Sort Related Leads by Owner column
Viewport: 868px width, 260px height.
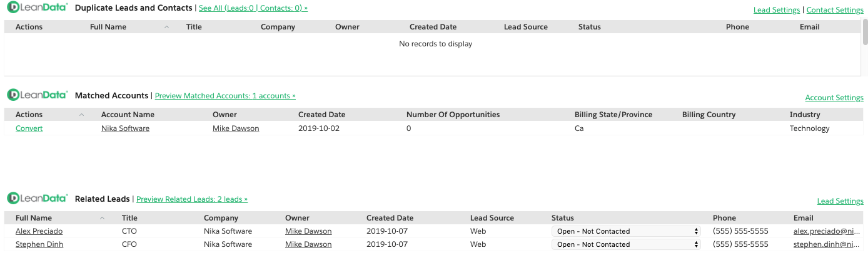pyautogui.click(x=297, y=218)
